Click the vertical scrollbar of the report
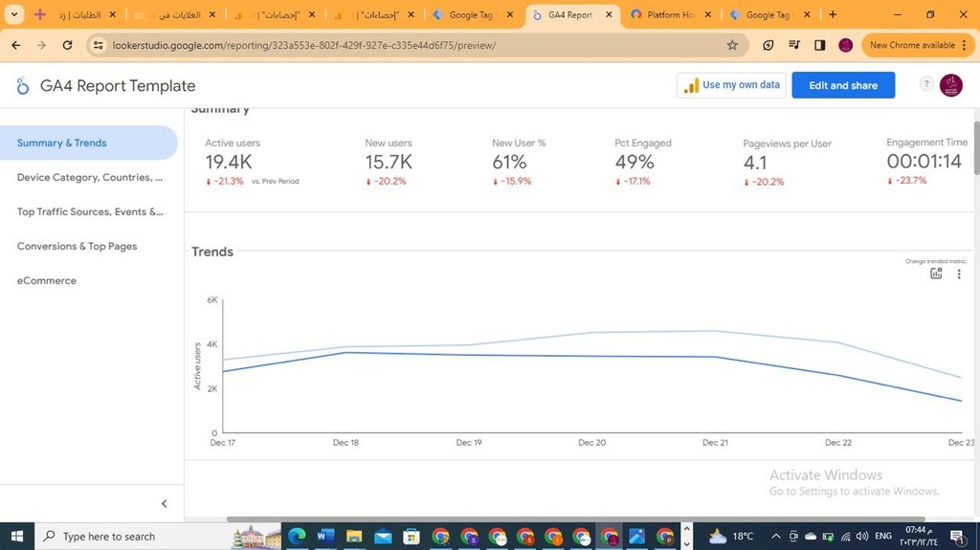980x550 pixels. (x=976, y=147)
